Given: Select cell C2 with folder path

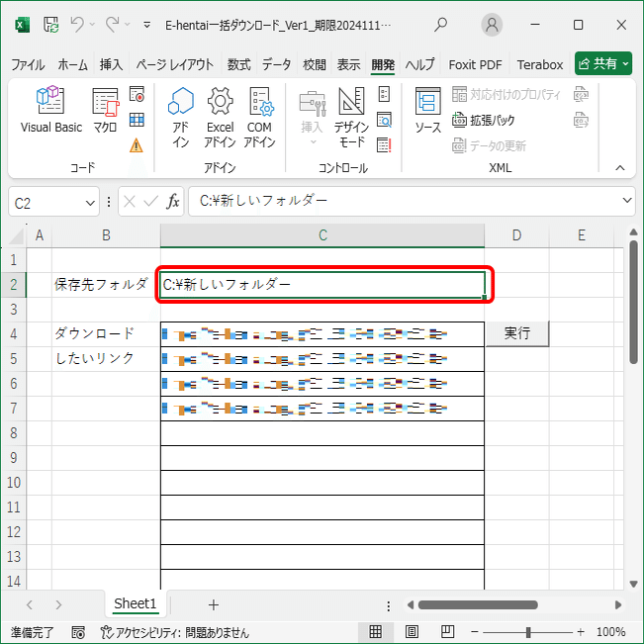Looking at the screenshot, I should [x=322, y=285].
